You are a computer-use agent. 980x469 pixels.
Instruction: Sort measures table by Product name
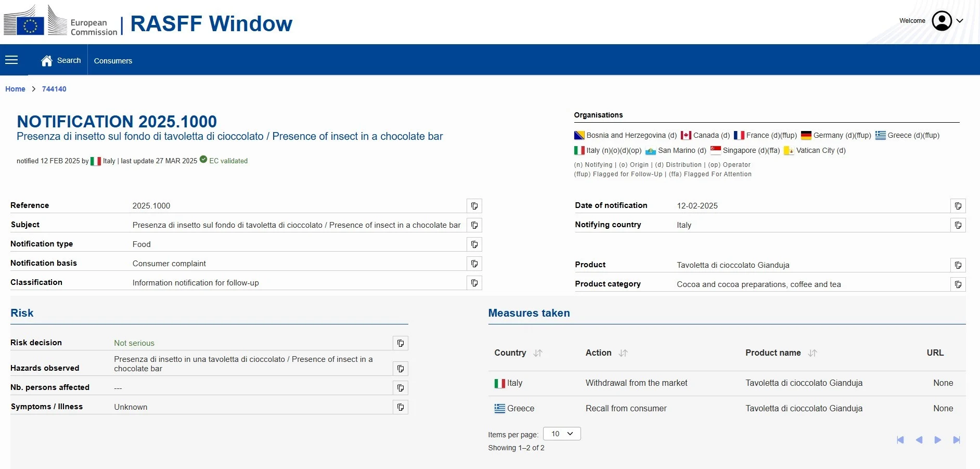tap(813, 353)
